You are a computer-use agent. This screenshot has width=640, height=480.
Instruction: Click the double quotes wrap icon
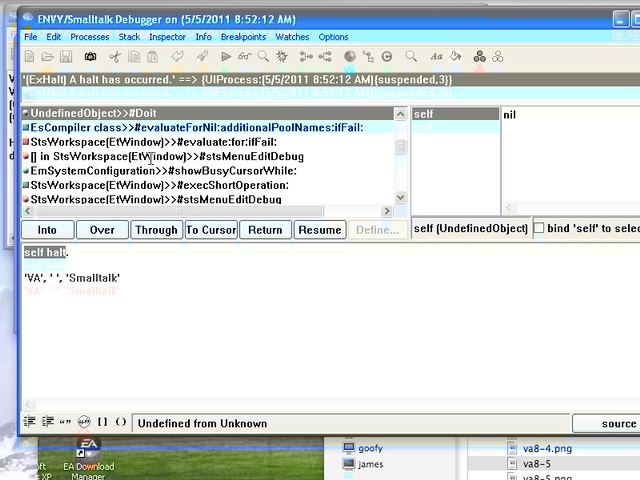(x=65, y=422)
